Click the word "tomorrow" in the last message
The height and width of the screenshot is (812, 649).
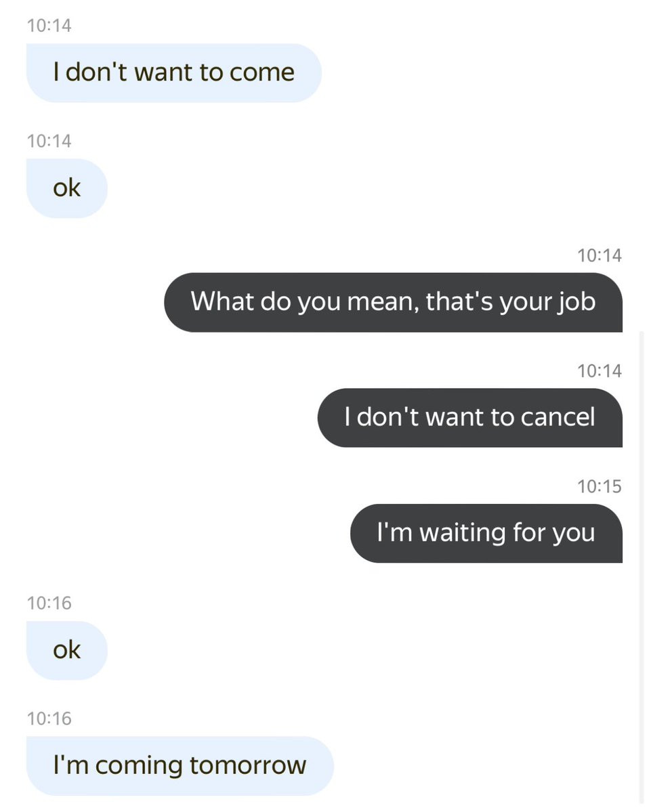pyautogui.click(x=247, y=766)
